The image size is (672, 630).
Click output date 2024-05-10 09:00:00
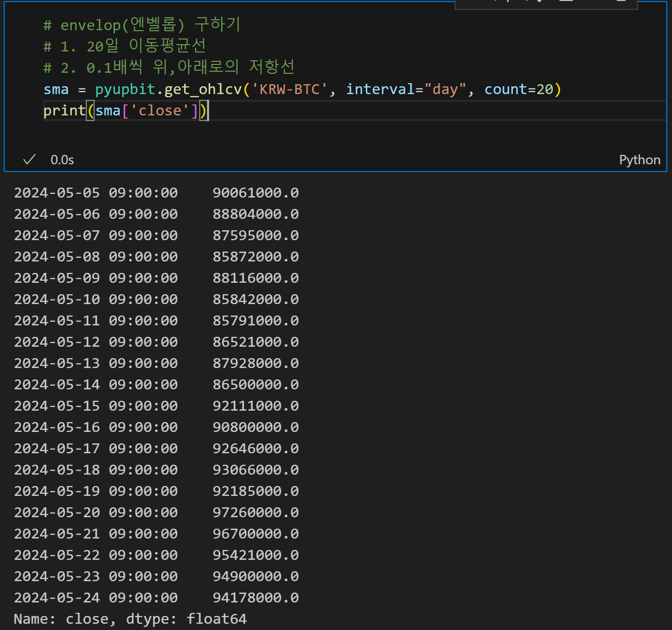96,299
